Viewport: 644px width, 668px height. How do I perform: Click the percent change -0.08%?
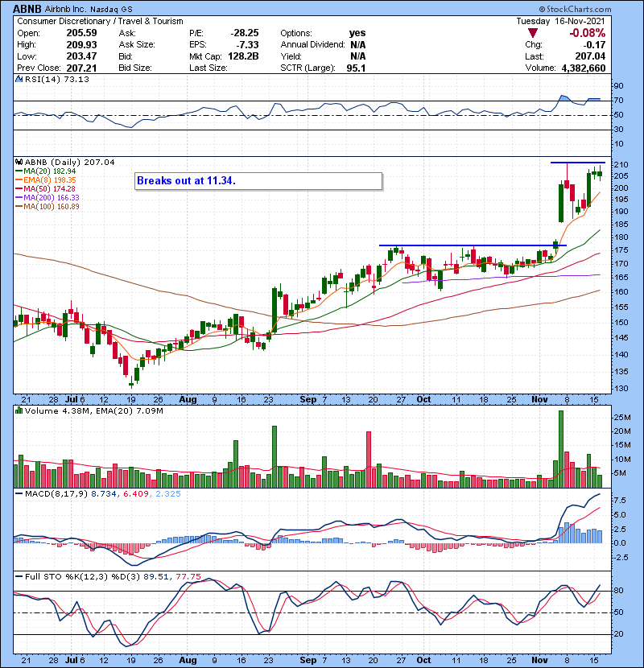(588, 33)
